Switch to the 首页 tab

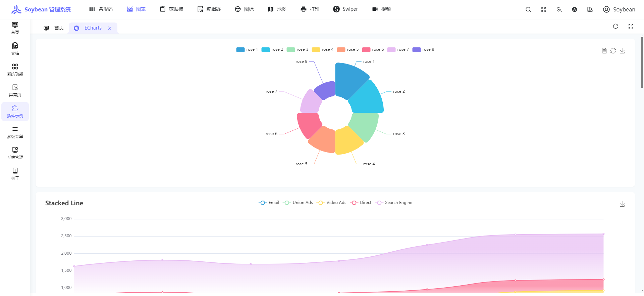click(x=54, y=28)
